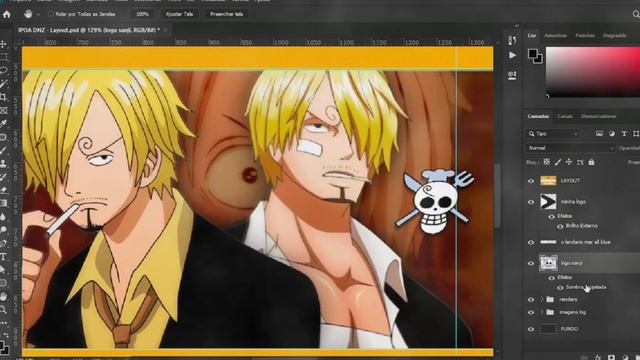Switch to the Degradês tab
Viewport: 640px width, 360px height.
coord(615,36)
